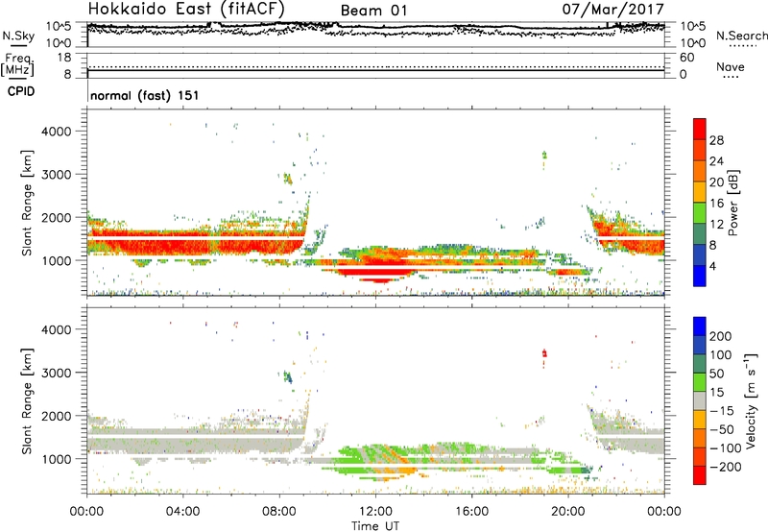Viewport: 768px width, 532px height.
Task: Select the yellow-orange −15 to −50 velocity segment
Action: click(700, 420)
